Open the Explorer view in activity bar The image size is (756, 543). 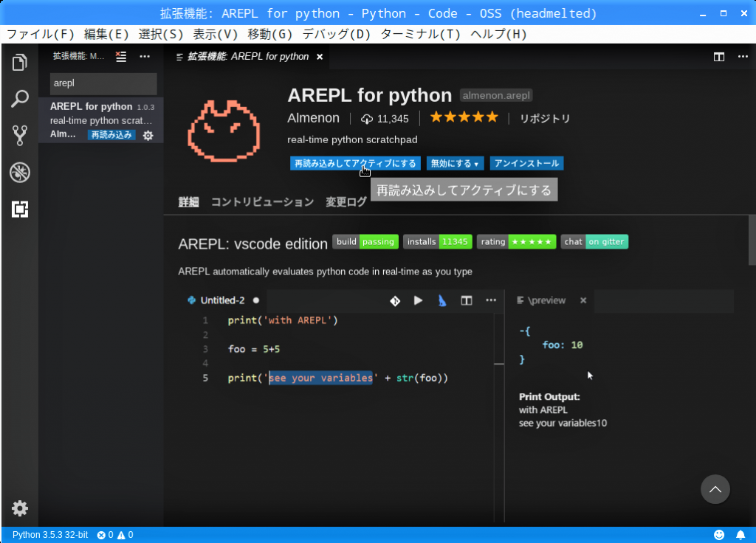(x=20, y=62)
